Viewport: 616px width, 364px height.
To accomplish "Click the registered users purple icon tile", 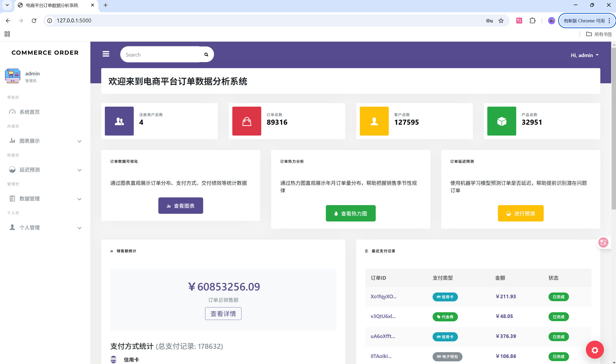I will click(x=119, y=121).
